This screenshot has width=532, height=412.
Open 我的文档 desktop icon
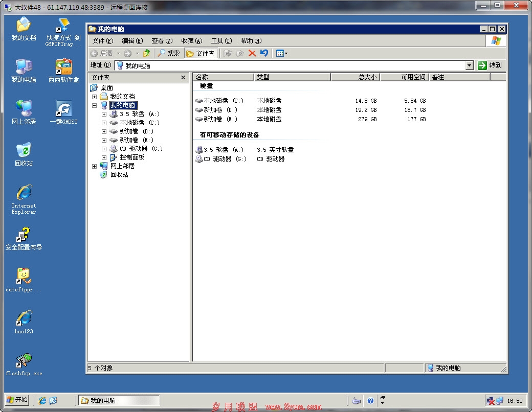pyautogui.click(x=24, y=29)
